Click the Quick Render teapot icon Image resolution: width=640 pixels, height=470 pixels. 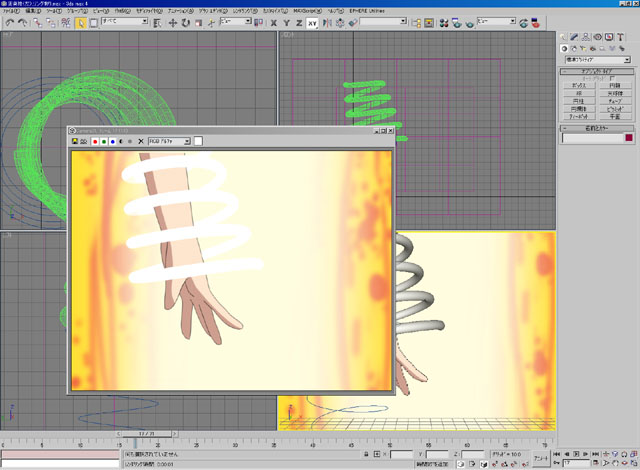[470, 23]
